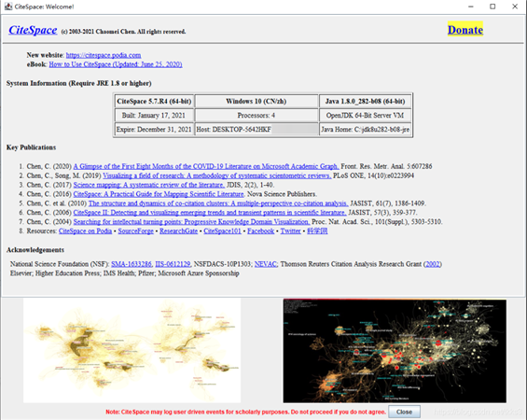Image resolution: width=527 pixels, height=420 pixels.
Task: Open intellectual turning points paper link
Action: [191, 221]
